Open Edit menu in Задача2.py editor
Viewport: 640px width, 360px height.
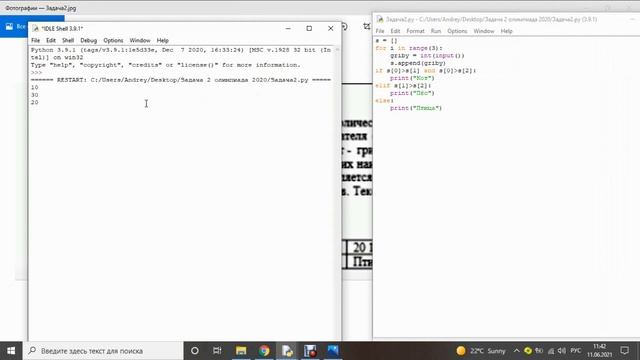pos(395,31)
